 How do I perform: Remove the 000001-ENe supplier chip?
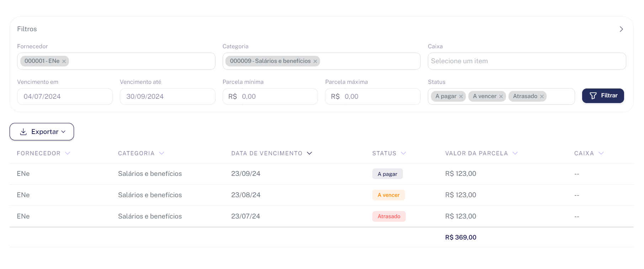tap(64, 61)
